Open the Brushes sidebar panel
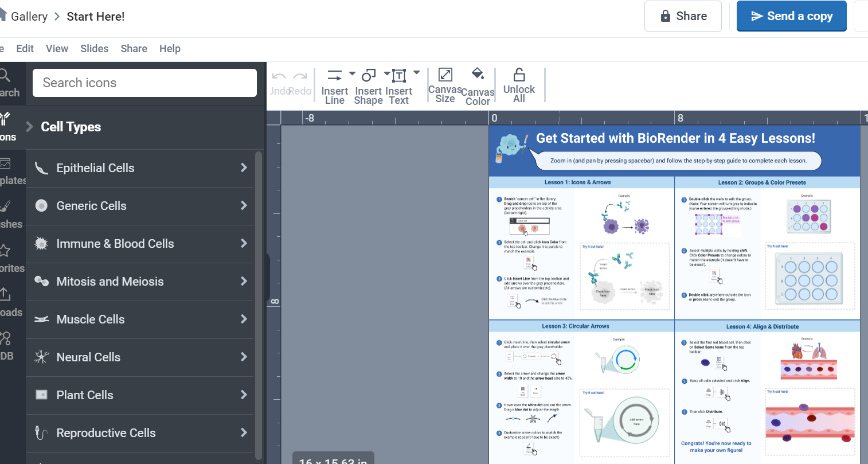Image resolution: width=868 pixels, height=464 pixels. 11,215
